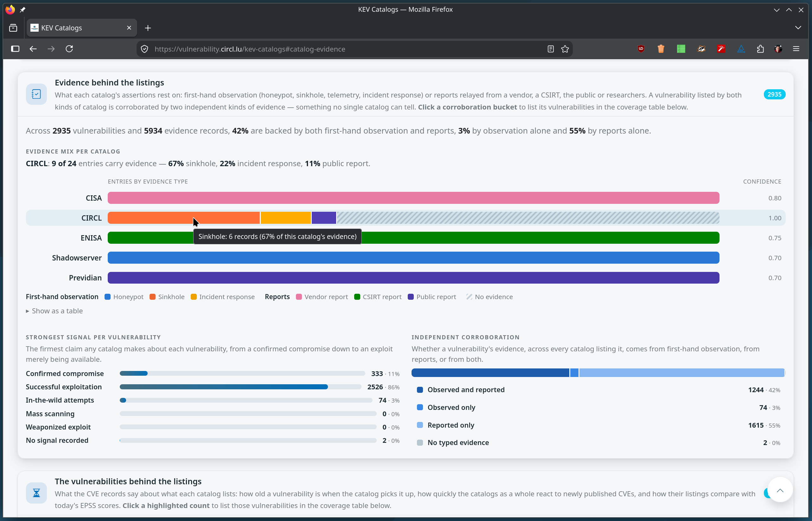Click the Sinkhole legend swatch
This screenshot has width=812, height=521.
click(x=152, y=297)
